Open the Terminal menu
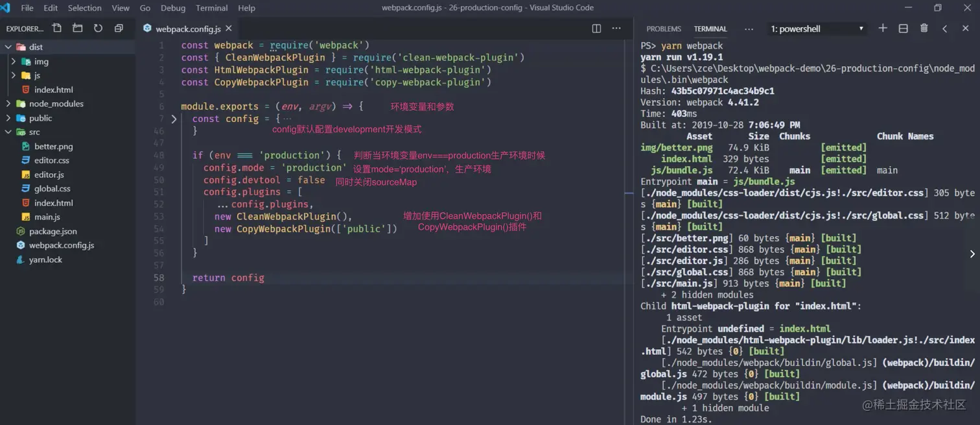This screenshot has width=980, height=425. pyautogui.click(x=212, y=8)
